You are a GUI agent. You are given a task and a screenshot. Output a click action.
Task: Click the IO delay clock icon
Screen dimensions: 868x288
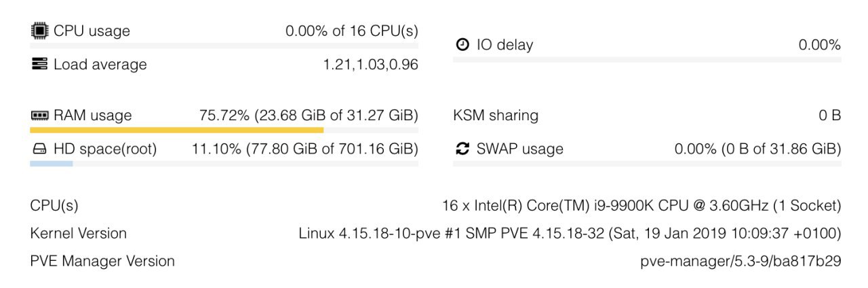[x=462, y=45]
